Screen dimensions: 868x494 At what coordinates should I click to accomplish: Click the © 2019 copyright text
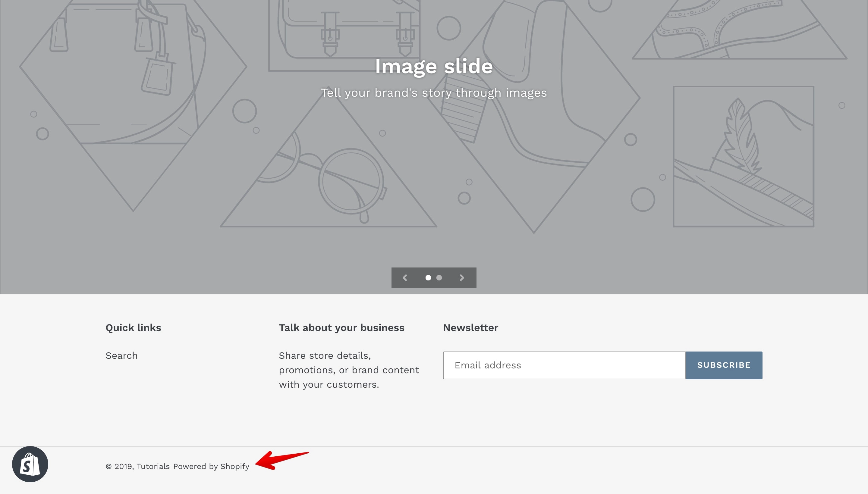point(120,467)
